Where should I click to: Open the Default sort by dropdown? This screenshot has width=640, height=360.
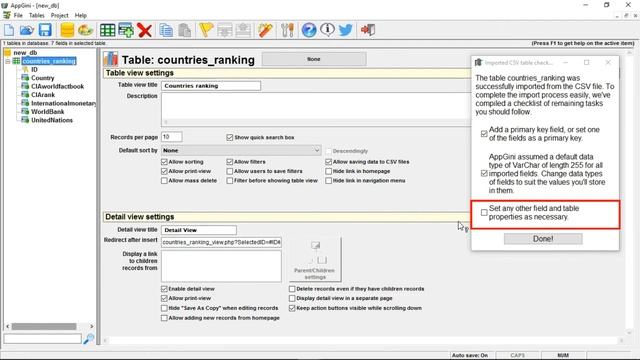pos(241,150)
